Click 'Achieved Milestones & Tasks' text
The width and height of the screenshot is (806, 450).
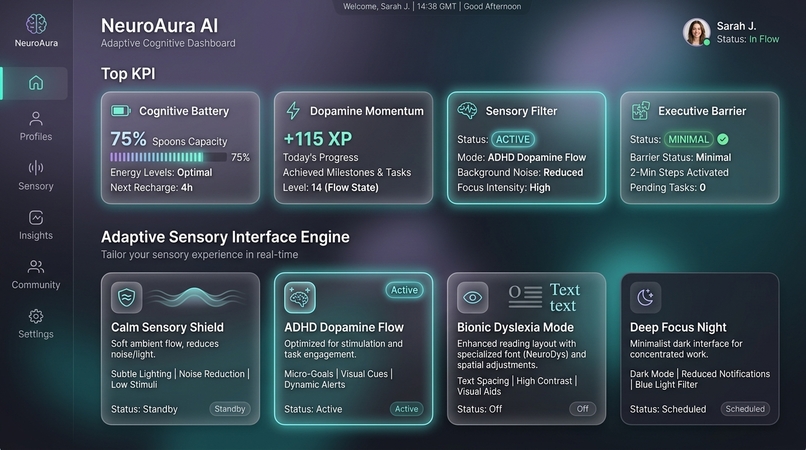pos(347,172)
